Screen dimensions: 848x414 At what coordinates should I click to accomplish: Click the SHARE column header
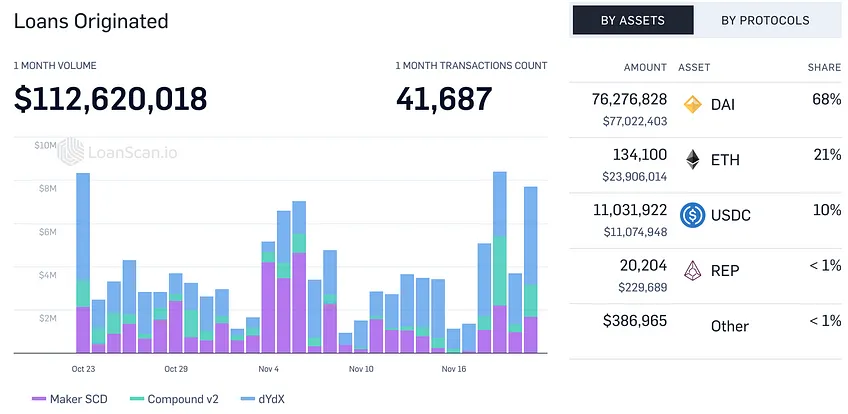[824, 68]
